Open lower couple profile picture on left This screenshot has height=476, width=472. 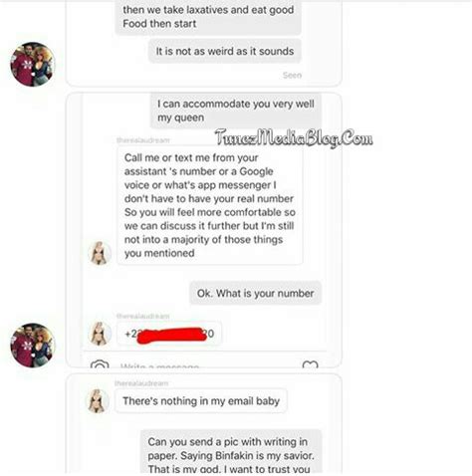click(x=33, y=345)
